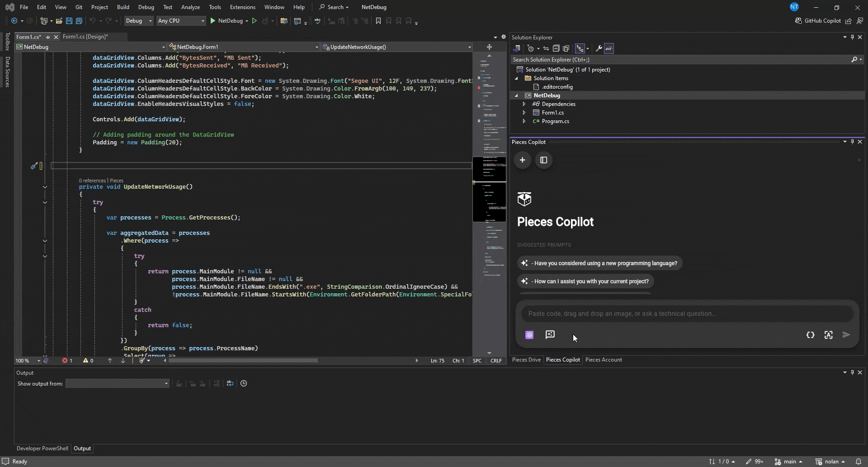Screen dimensions: 868x467
Task: Open file using the folder toolbar icon
Action: [x=59, y=21]
